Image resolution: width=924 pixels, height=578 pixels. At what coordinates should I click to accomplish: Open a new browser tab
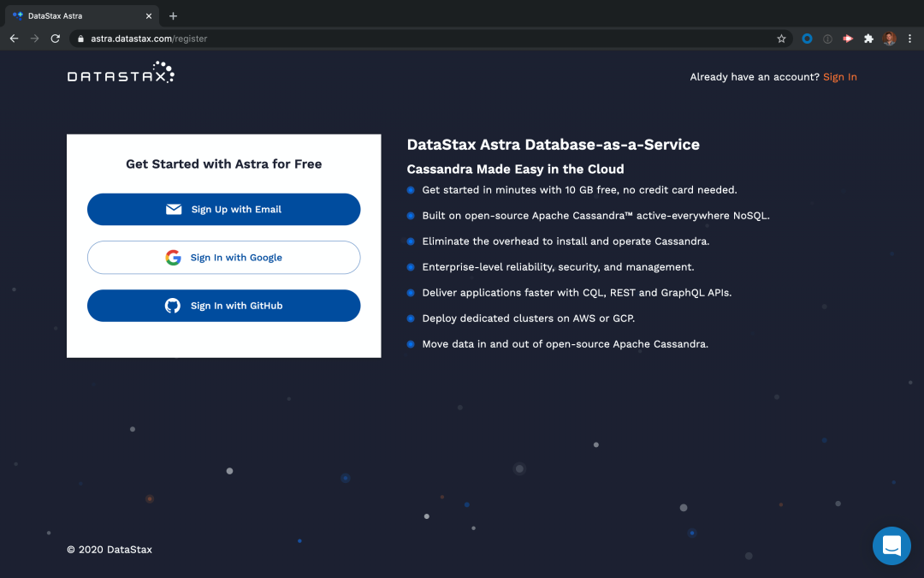(x=173, y=16)
